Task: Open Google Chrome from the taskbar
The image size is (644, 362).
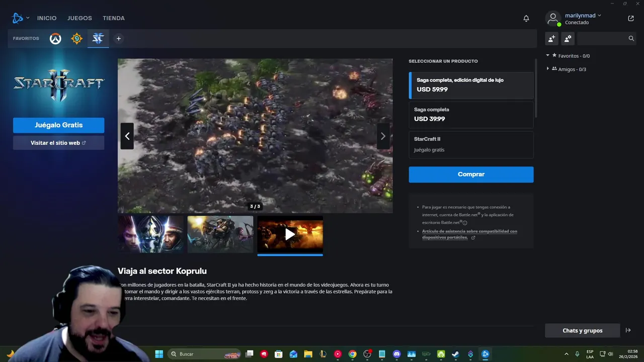Action: pyautogui.click(x=353, y=354)
